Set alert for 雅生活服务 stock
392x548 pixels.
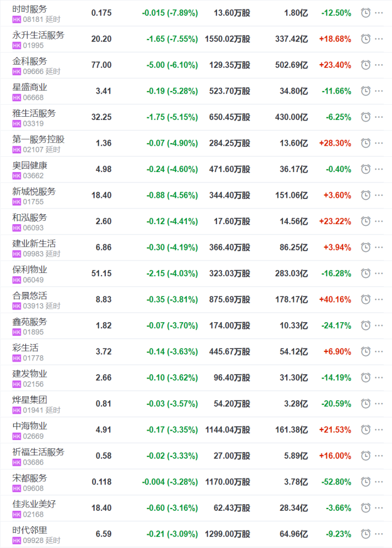366,117
